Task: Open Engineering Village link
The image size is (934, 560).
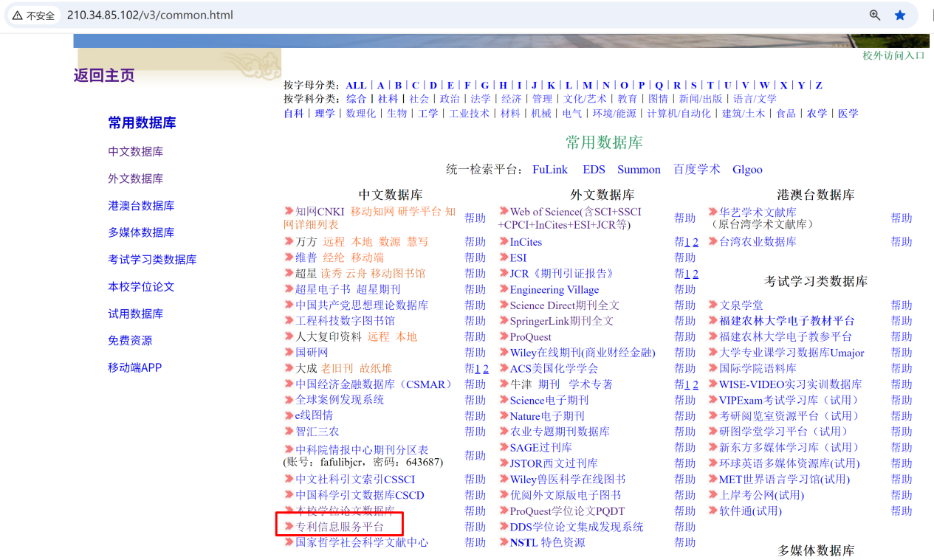Action: point(554,289)
